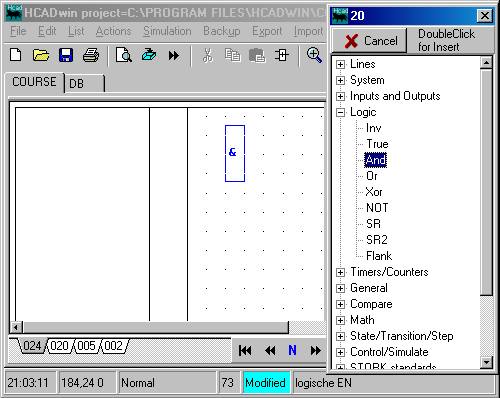Select the highlighted And item

[376, 160]
